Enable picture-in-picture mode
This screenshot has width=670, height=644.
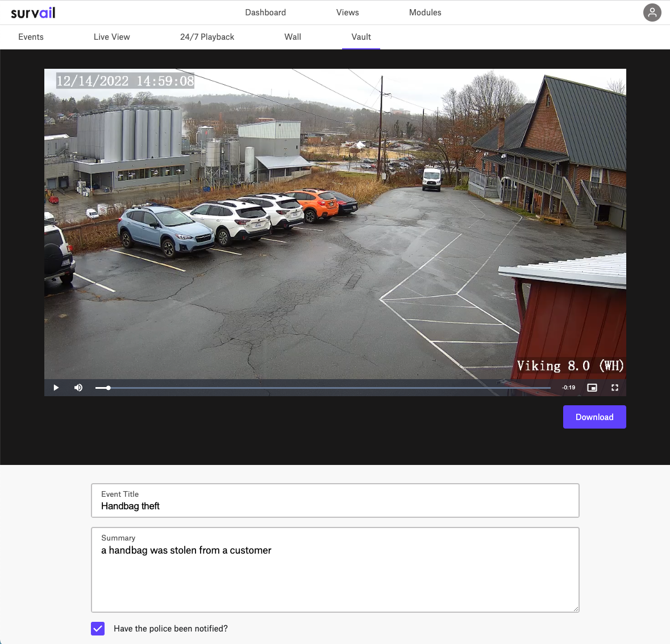tap(592, 388)
